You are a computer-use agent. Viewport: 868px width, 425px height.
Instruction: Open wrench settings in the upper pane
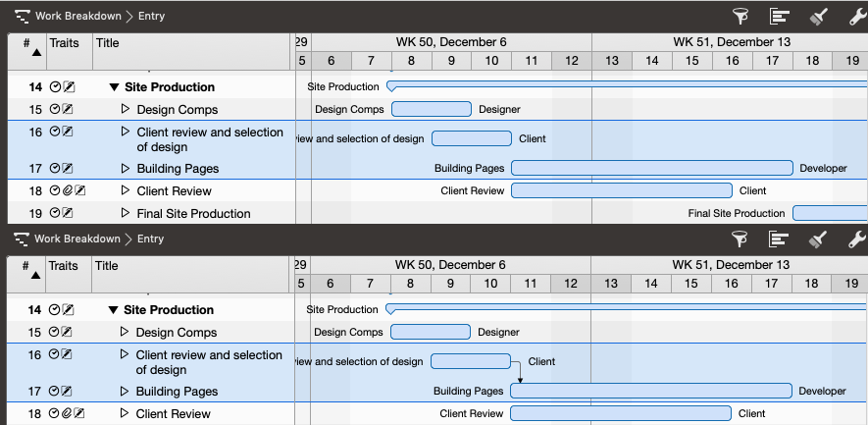click(x=856, y=16)
